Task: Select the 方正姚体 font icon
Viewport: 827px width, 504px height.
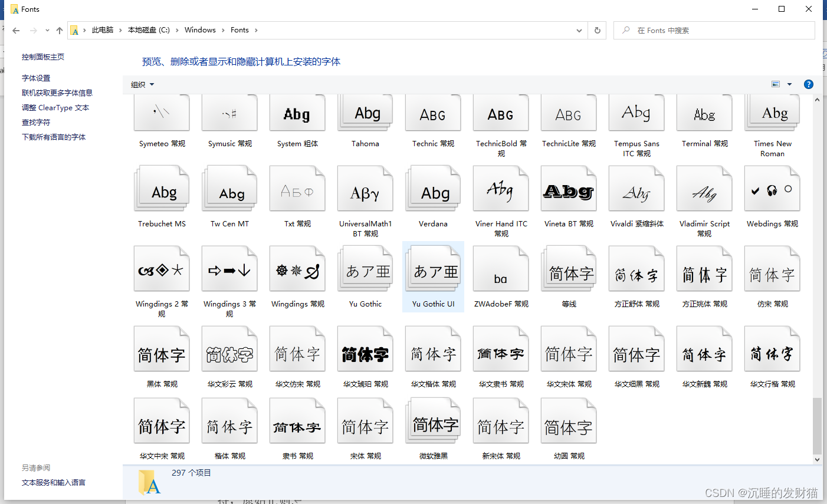Action: (x=704, y=269)
